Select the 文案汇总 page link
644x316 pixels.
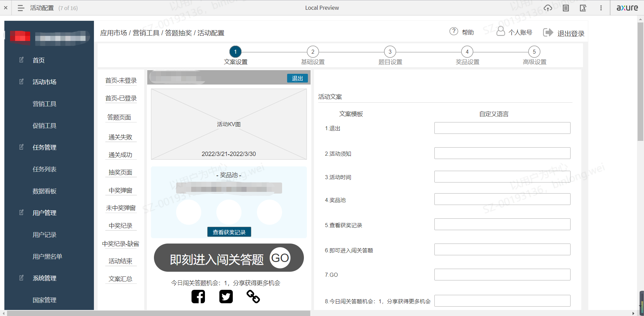pos(120,279)
